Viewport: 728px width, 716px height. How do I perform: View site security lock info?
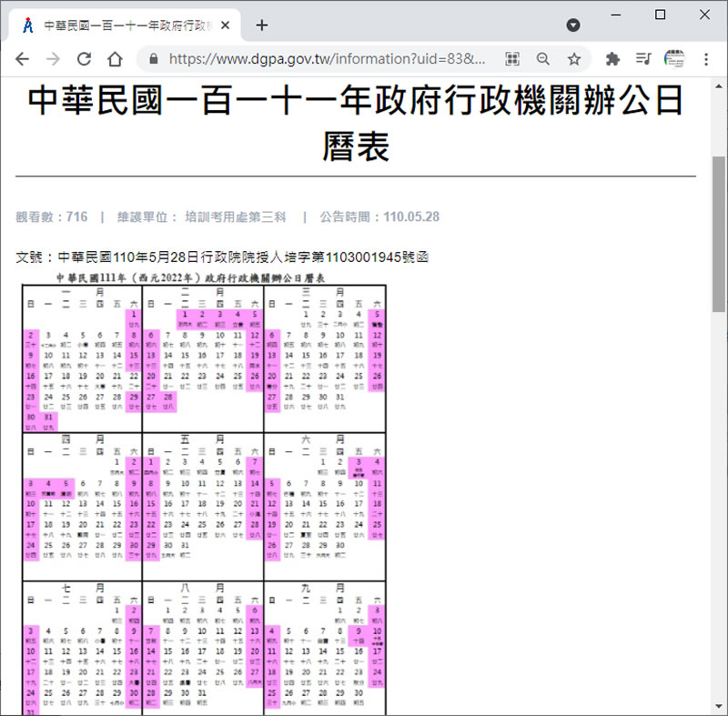(154, 59)
